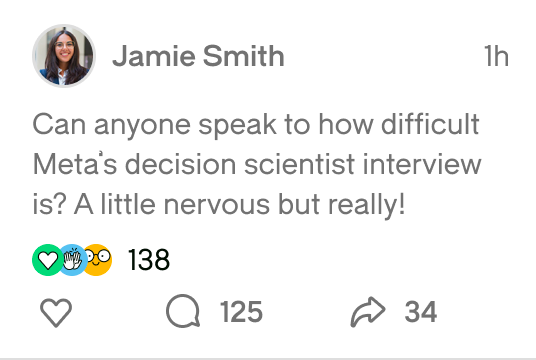Click the 1h post timestamp

[496, 56]
